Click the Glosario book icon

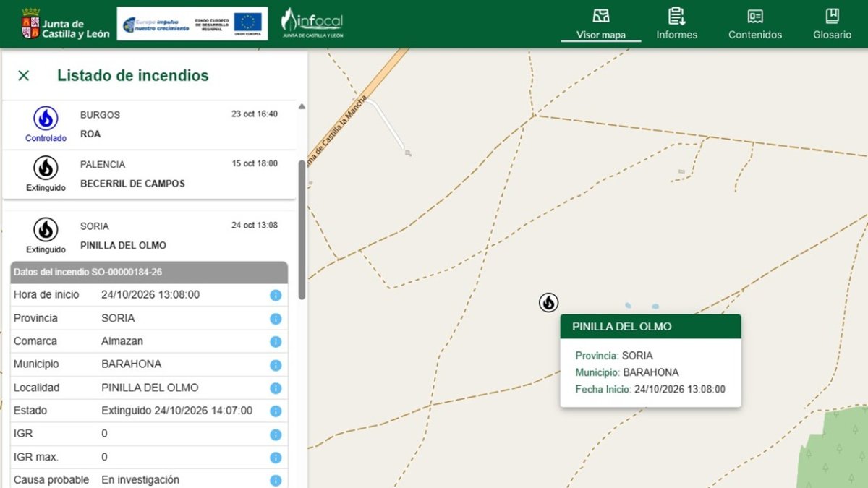click(x=832, y=16)
